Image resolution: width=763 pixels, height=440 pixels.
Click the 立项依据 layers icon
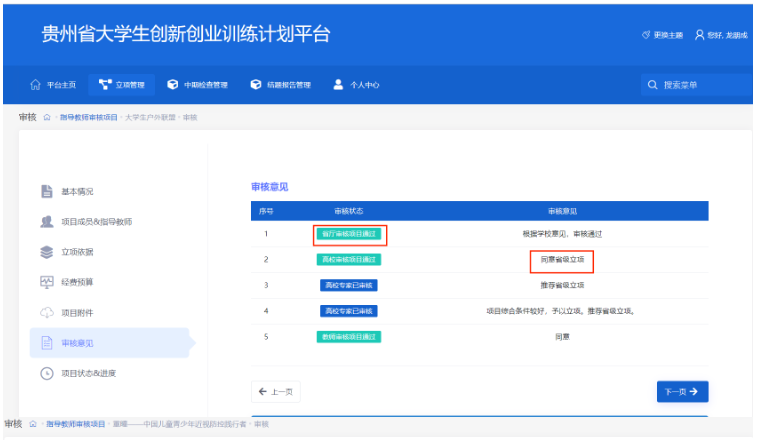[x=46, y=252]
